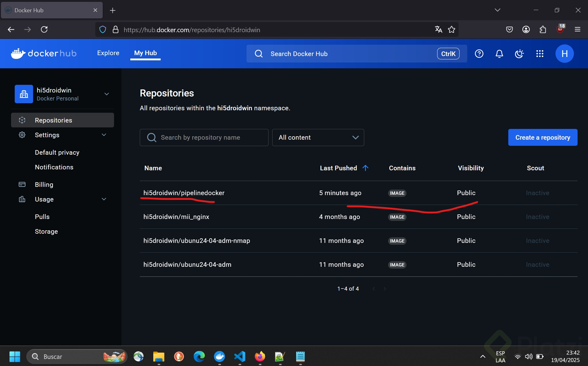Open Visual Studio Code from the taskbar
The image size is (588, 366).
point(240,357)
